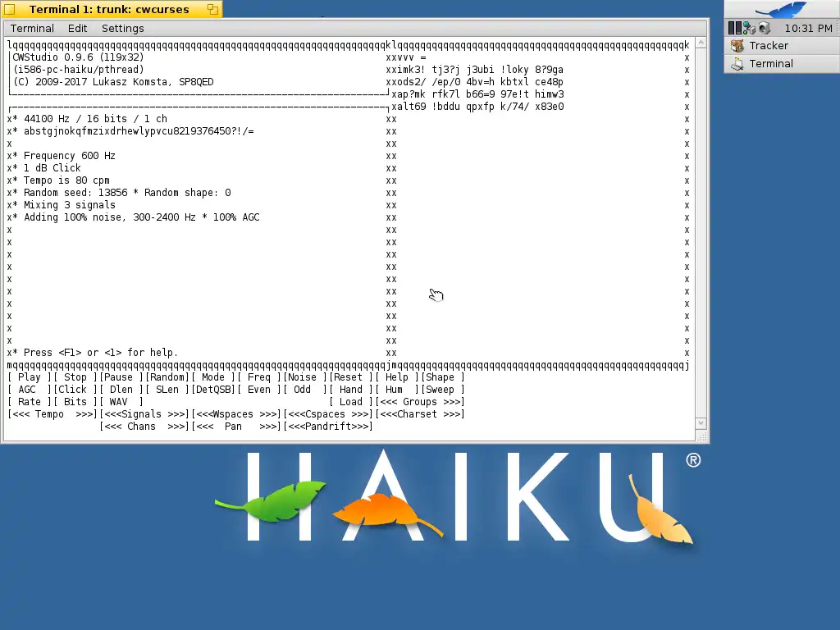This screenshot has height=630, width=840.
Task: Increase Groups with its >>> arrows
Action: tap(452, 402)
